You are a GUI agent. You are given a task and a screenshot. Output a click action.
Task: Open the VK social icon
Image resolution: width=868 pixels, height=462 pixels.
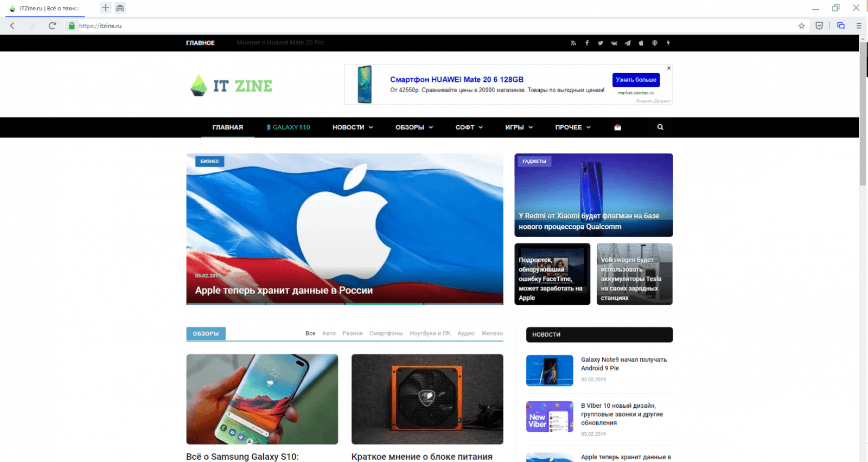[x=614, y=43]
